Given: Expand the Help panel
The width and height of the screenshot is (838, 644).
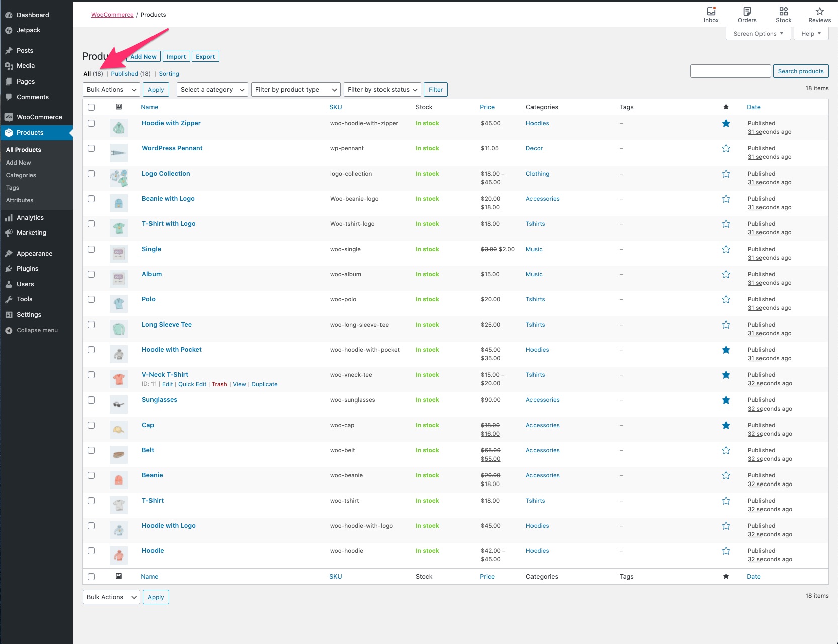Looking at the screenshot, I should click(x=811, y=34).
